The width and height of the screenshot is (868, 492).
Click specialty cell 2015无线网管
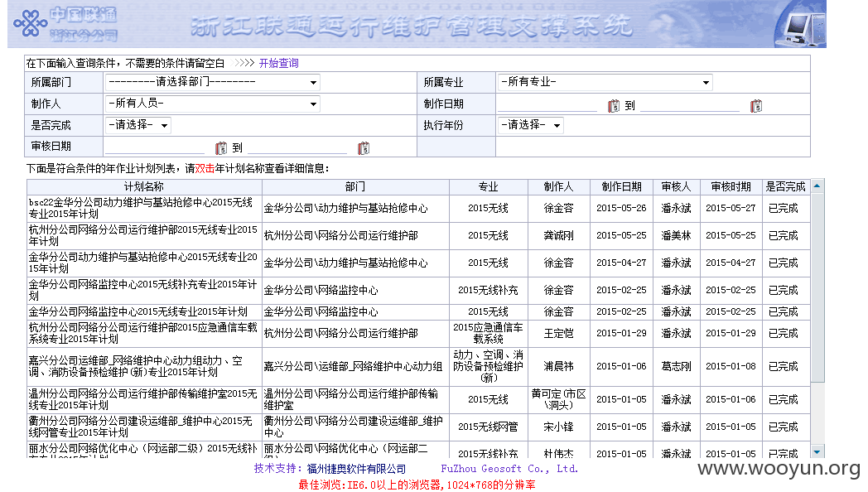(489, 427)
